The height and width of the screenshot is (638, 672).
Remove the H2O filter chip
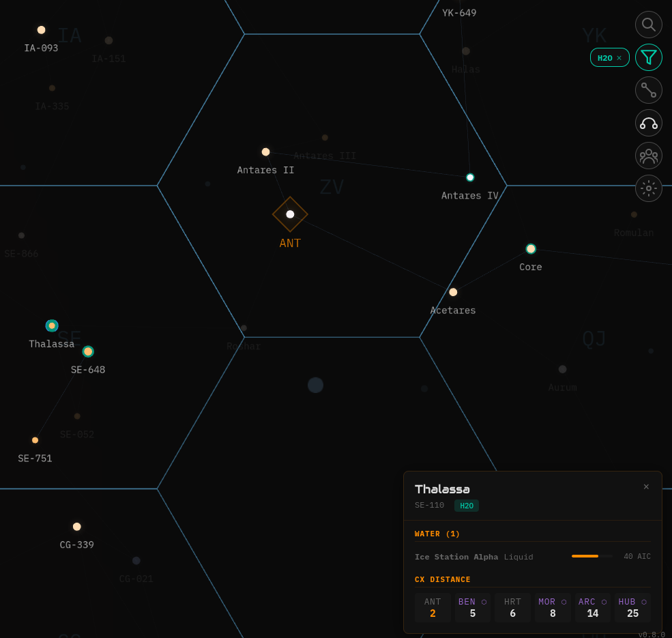coord(619,57)
